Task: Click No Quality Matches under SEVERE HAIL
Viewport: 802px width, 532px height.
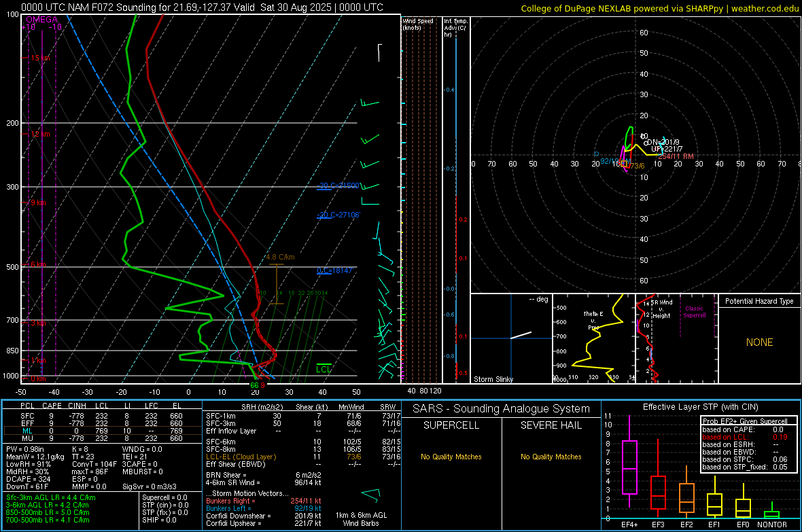Action: (x=551, y=457)
